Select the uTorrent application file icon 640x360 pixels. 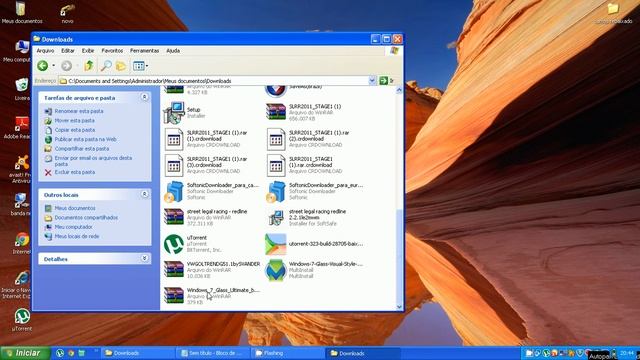pyautogui.click(x=174, y=244)
